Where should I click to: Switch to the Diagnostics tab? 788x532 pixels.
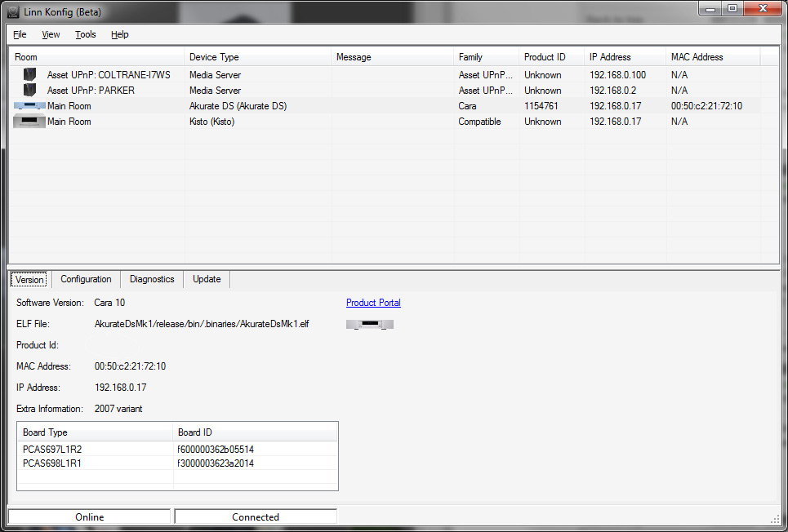[152, 279]
